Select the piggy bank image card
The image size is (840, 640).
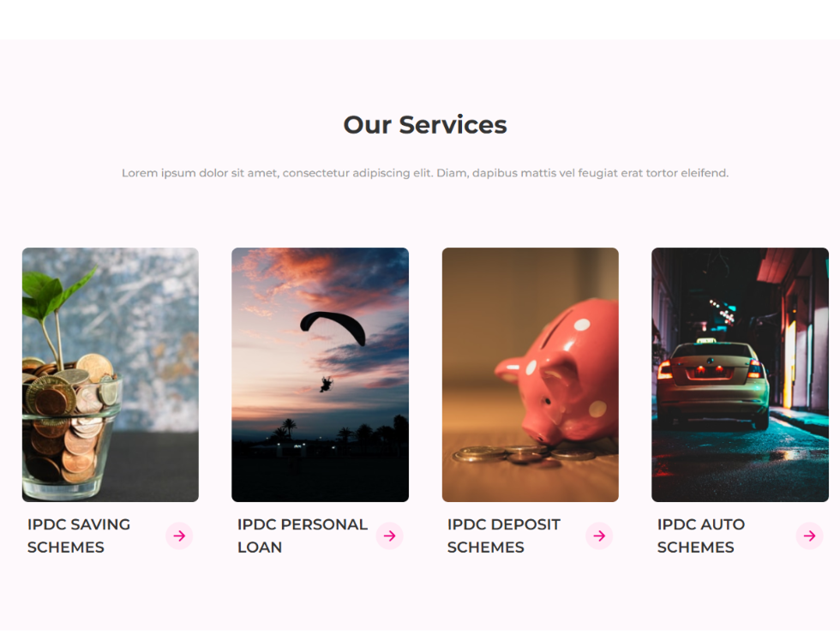531,374
